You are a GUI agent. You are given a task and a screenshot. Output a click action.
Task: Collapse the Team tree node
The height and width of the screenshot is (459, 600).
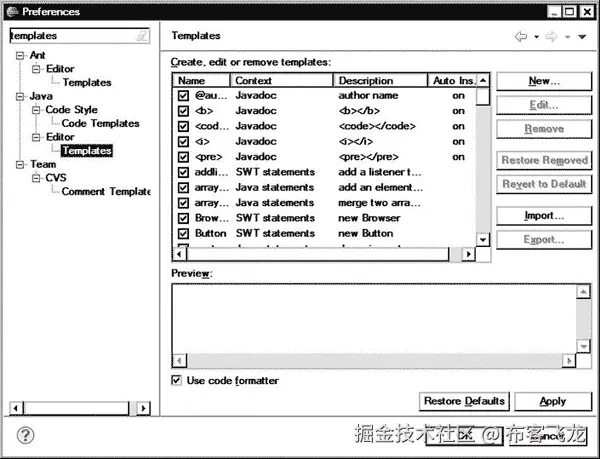tap(20, 164)
